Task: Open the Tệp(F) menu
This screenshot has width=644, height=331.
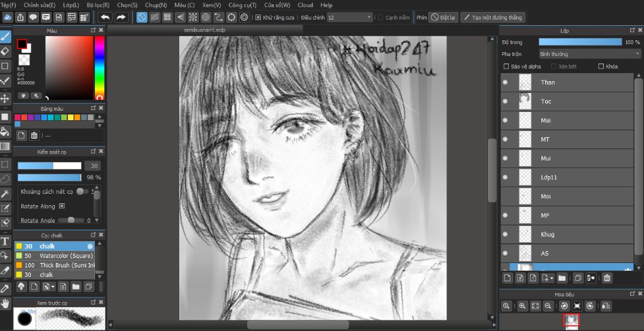Action: pos(8,5)
